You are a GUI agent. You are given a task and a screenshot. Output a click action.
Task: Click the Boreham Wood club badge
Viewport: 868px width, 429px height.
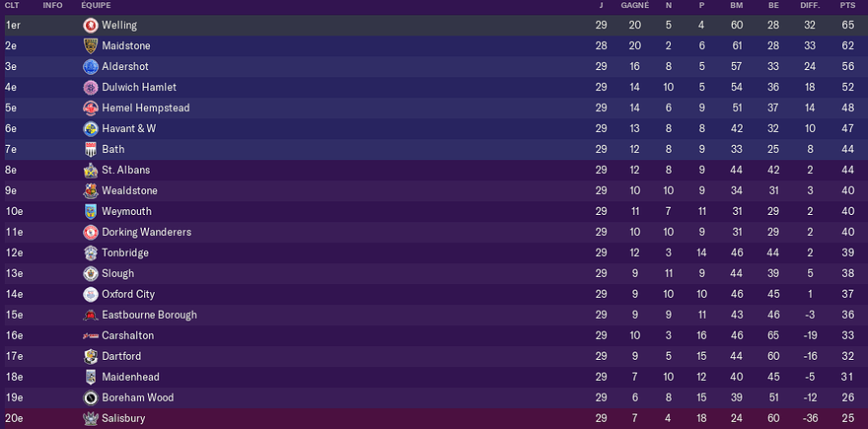(91, 397)
